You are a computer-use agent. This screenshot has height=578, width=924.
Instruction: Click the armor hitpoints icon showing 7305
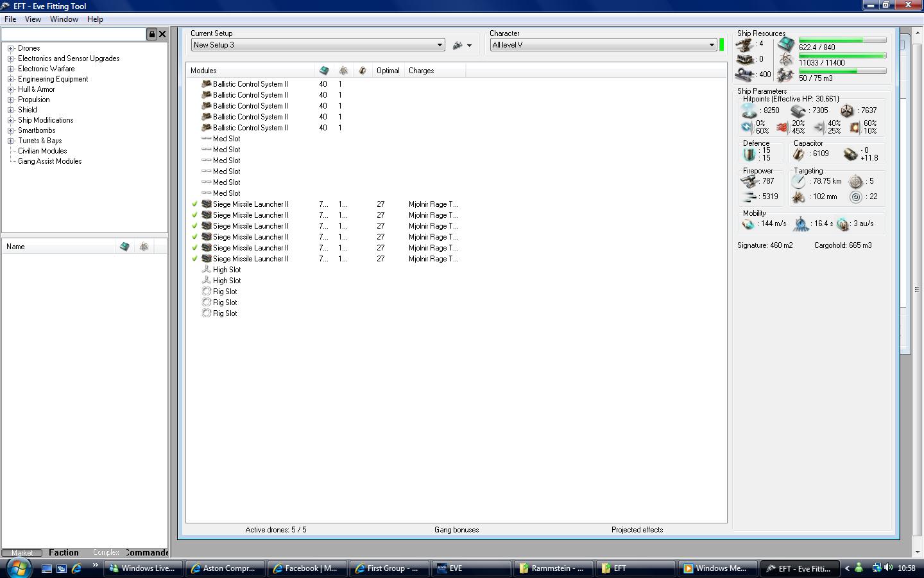(x=798, y=111)
